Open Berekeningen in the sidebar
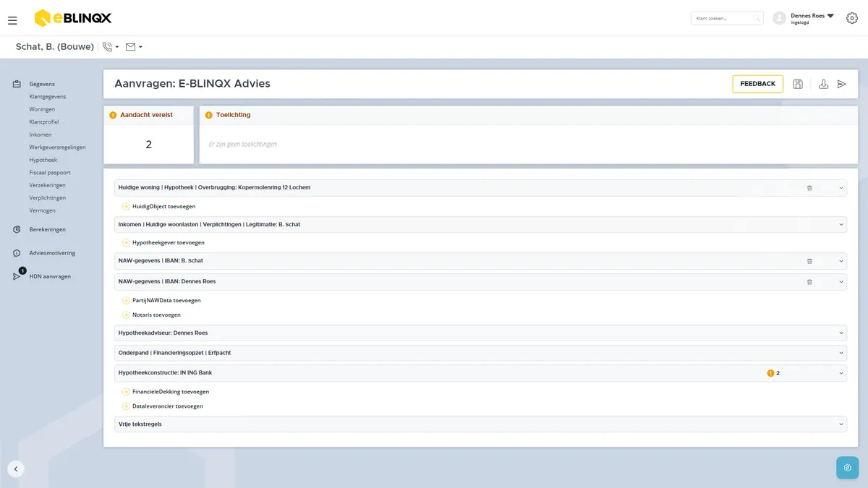Screen dimensions: 868x488 [x=48, y=230]
